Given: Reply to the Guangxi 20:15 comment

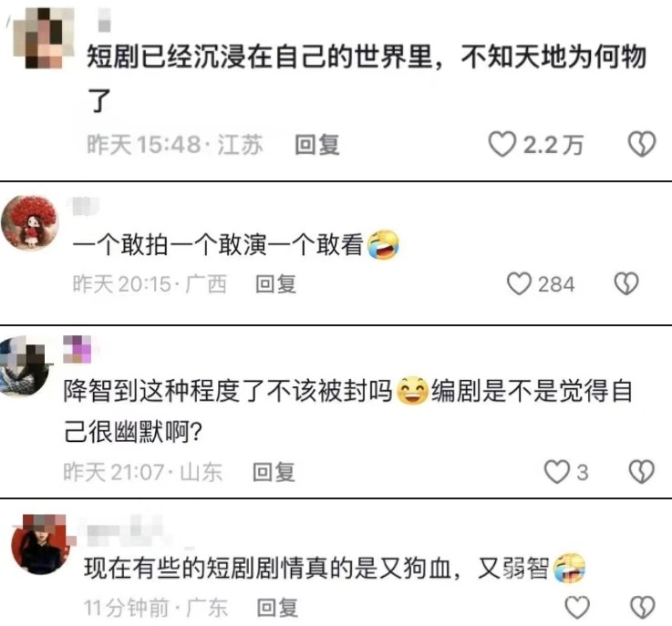Looking at the screenshot, I should 275,284.
